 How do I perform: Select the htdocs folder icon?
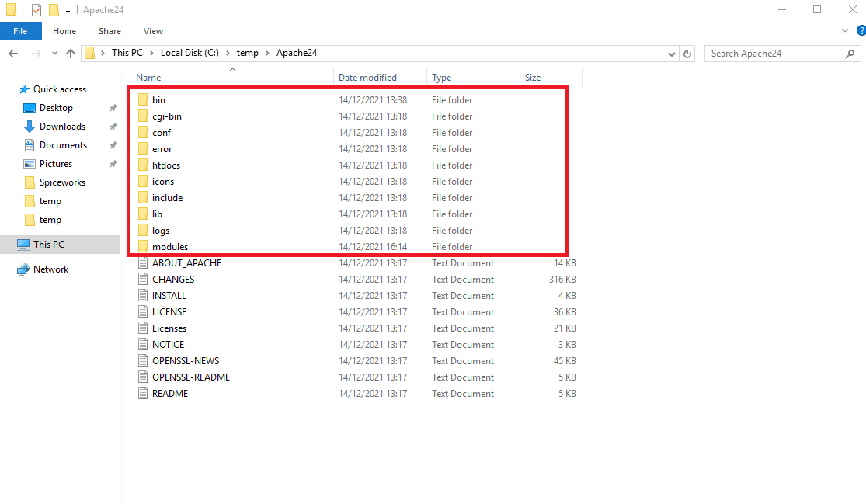(x=143, y=165)
